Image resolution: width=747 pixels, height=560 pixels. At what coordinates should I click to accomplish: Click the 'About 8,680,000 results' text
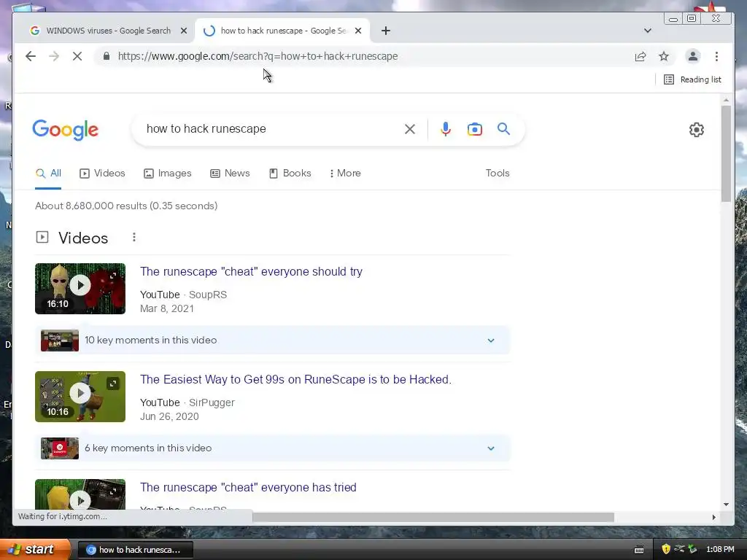126,206
